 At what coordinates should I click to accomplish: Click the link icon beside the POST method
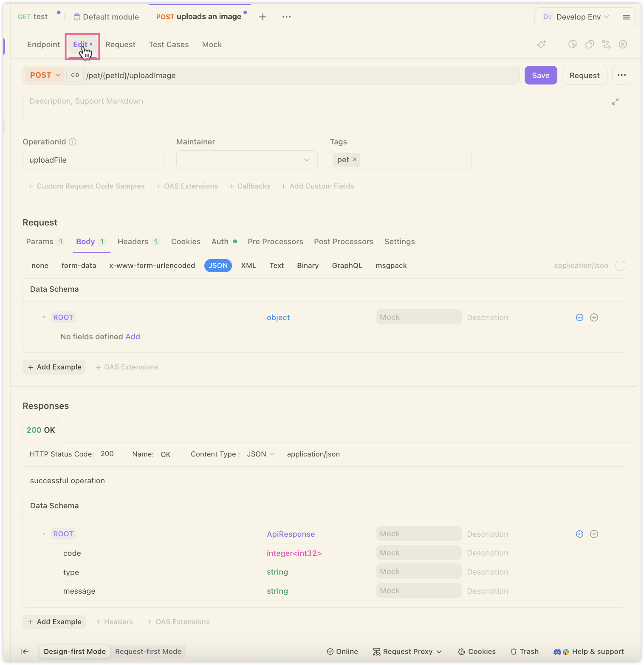pyautogui.click(x=75, y=75)
